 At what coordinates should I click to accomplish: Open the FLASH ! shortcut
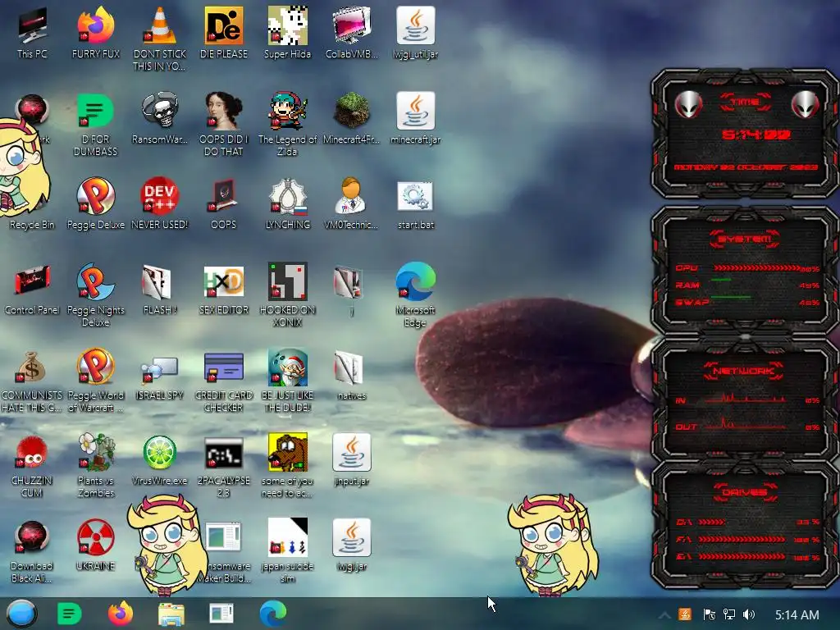160,289
